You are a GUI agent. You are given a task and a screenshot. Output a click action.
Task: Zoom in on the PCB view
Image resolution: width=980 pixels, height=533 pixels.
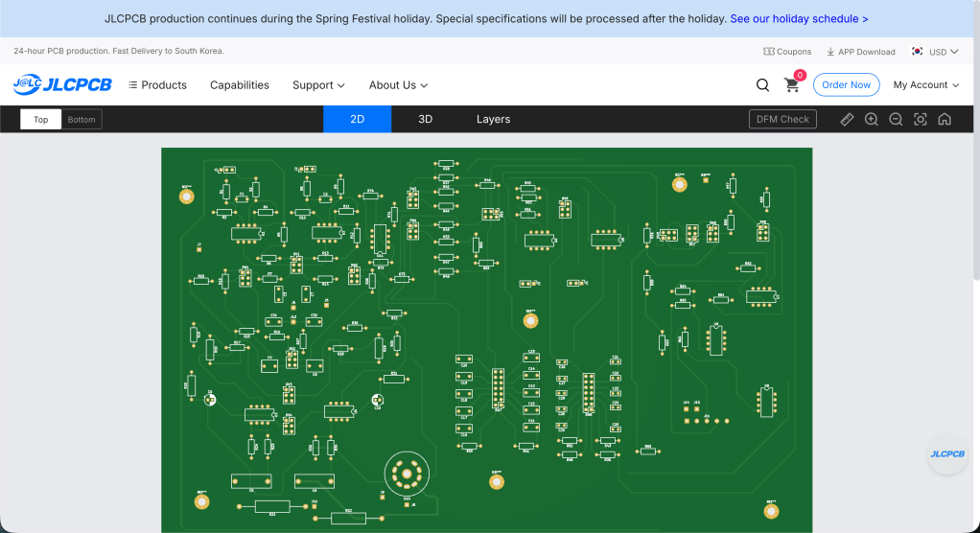(871, 119)
